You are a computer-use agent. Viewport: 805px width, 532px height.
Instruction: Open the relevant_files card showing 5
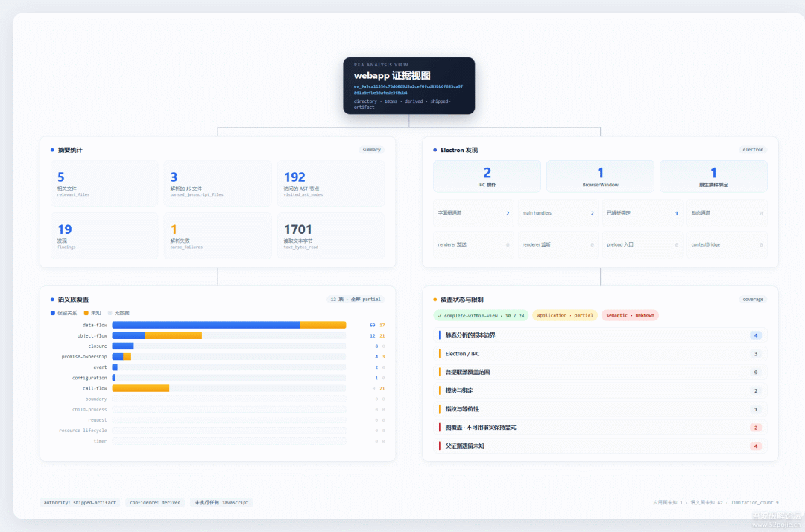[x=104, y=183]
